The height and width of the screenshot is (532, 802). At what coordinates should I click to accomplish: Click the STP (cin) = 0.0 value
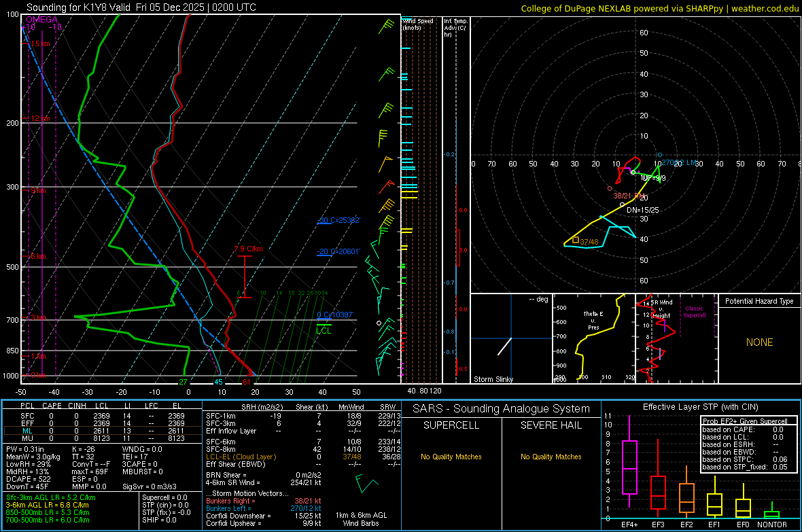coord(165,505)
